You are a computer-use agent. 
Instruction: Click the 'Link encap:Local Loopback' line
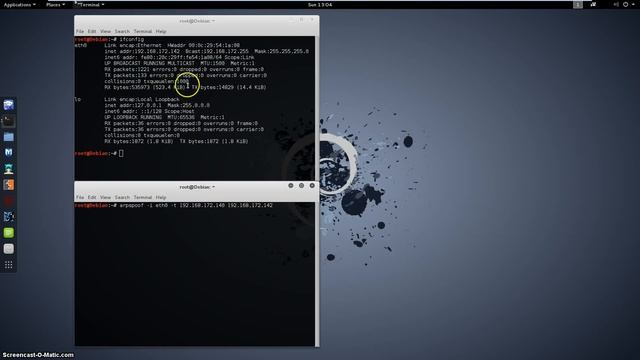(142, 99)
